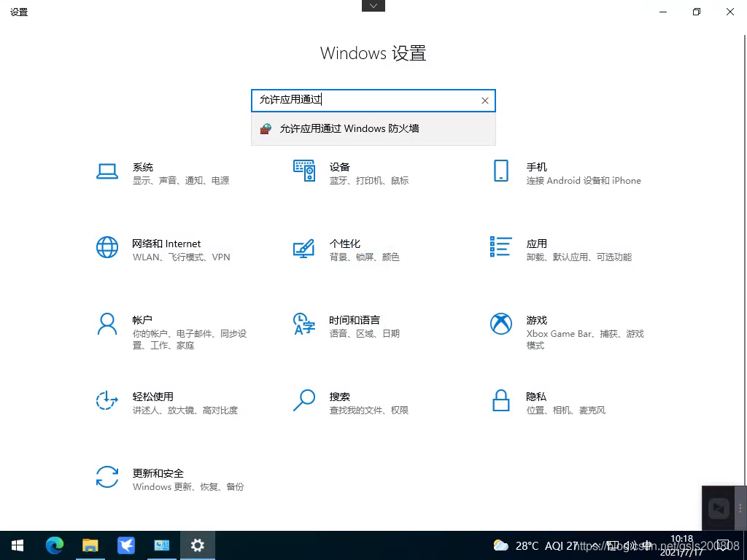Image resolution: width=747 pixels, height=560 pixels.
Task: Click the 游戏 title text
Action: pyautogui.click(x=536, y=320)
